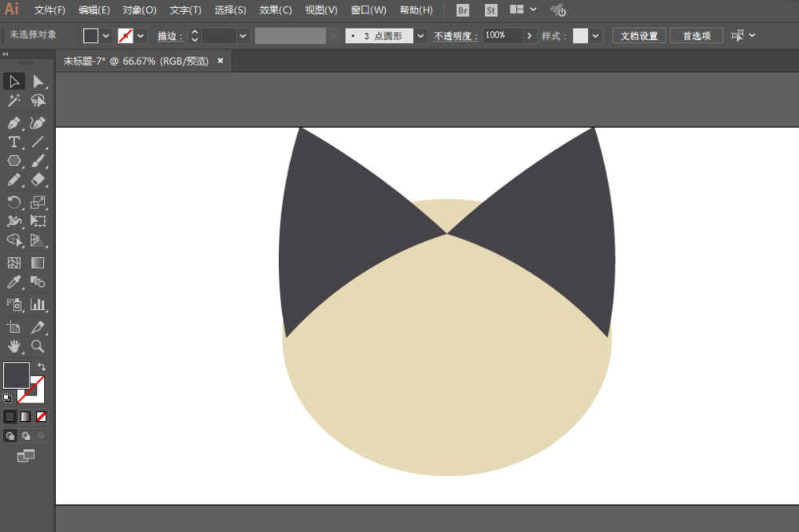This screenshot has height=532, width=799.
Task: Choose the Direct Selection tool
Action: point(38,81)
